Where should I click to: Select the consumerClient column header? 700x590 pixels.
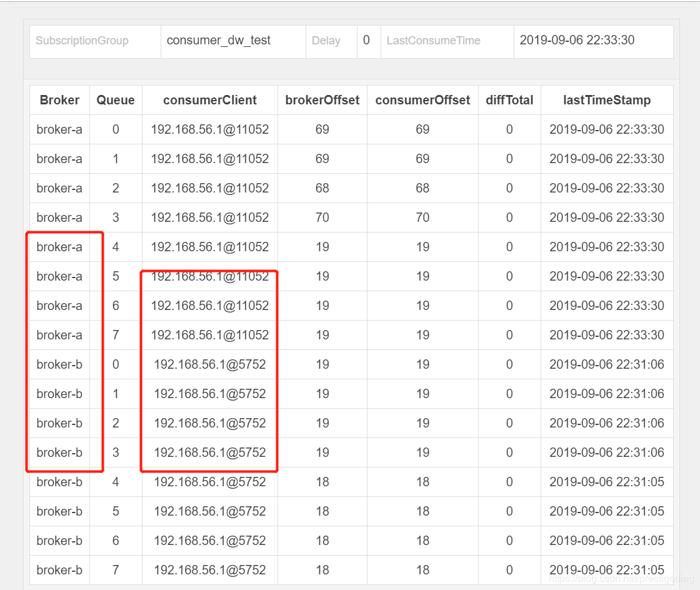(x=210, y=100)
